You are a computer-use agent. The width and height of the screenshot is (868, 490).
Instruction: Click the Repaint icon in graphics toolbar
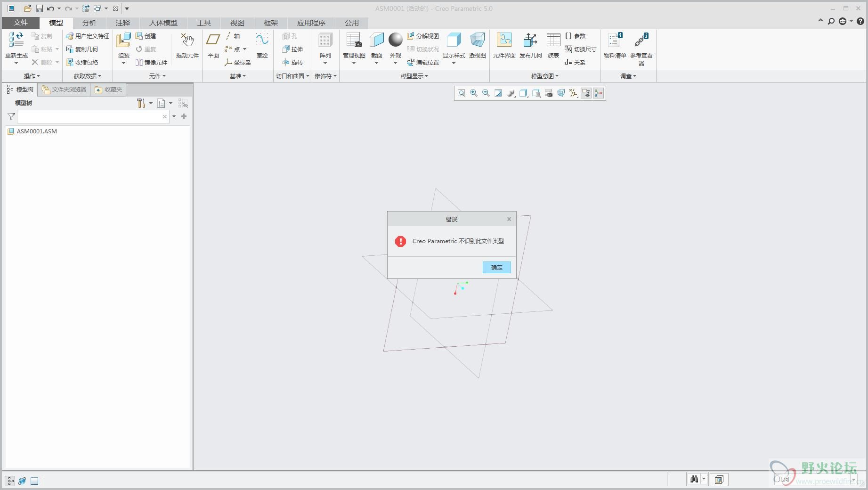pos(498,93)
